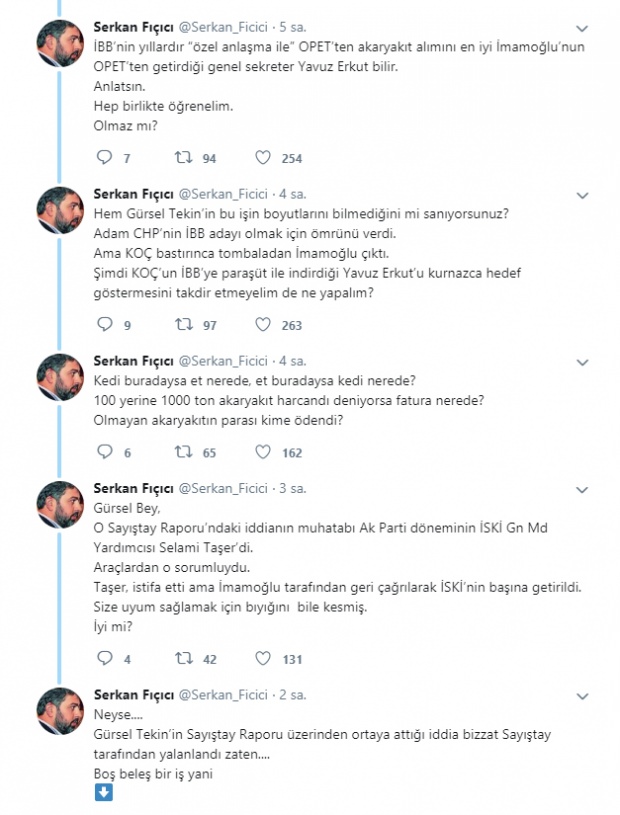620x815 pixels.
Task: Retweet the tweet showing 97 retweets
Action: 182,325
